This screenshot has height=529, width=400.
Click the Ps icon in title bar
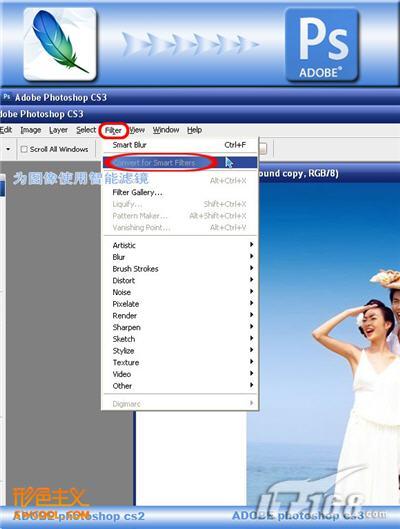(x=7, y=97)
